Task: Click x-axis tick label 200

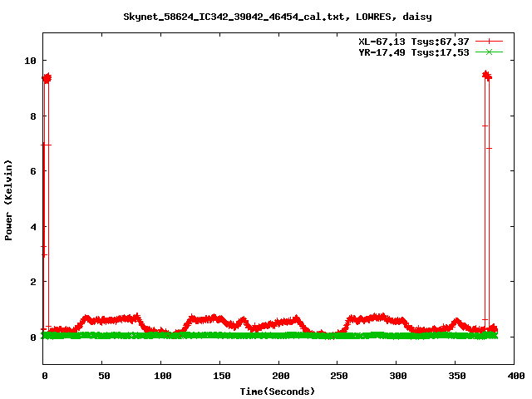Action: tap(281, 376)
